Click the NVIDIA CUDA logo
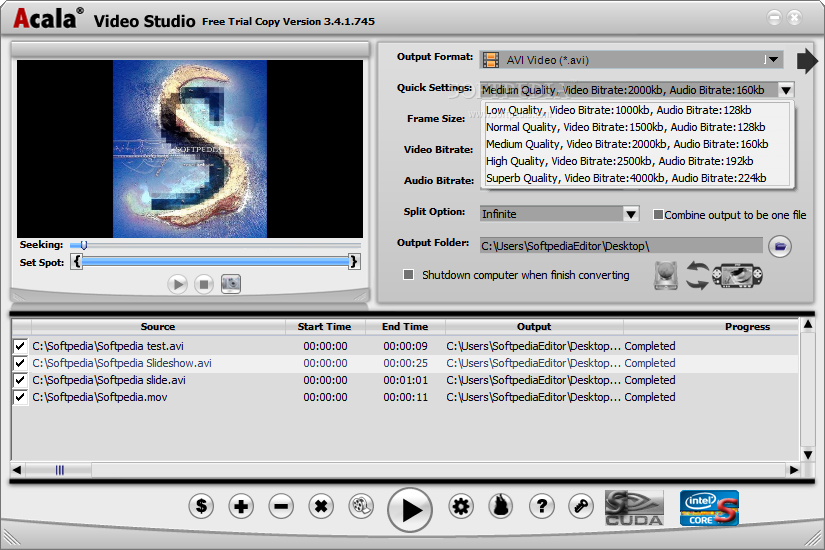The image size is (825, 550). pyautogui.click(x=634, y=508)
